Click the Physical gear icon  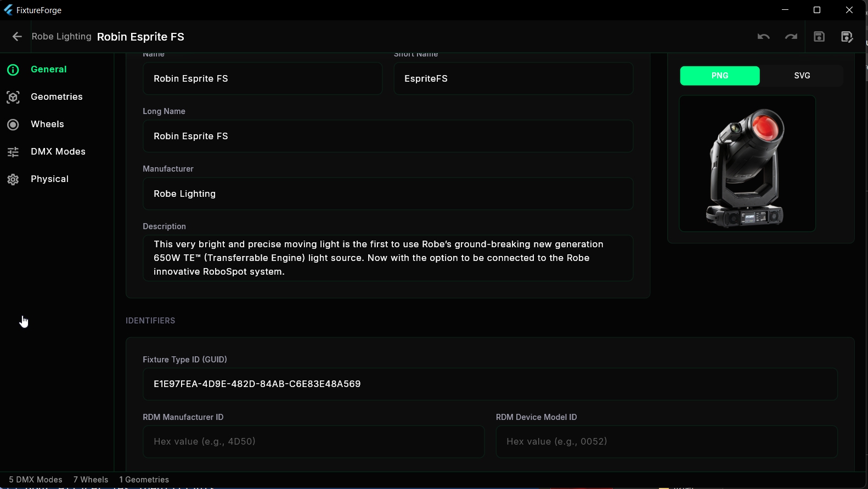click(13, 179)
